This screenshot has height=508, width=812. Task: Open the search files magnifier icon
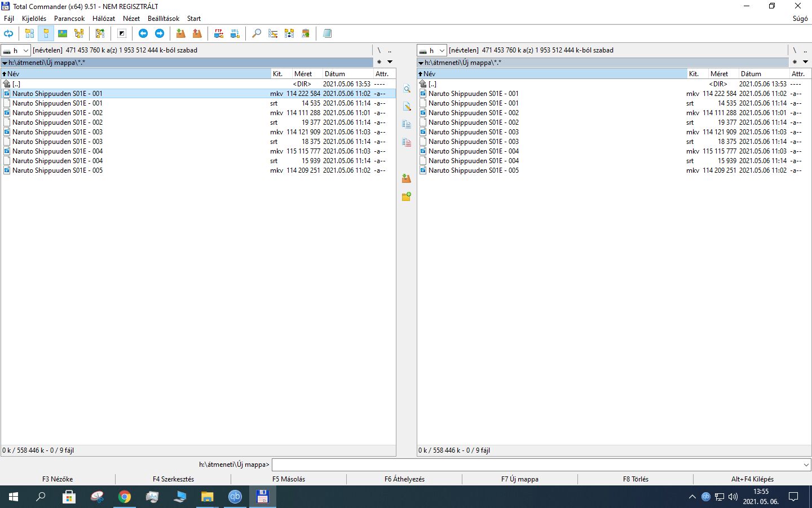(257, 34)
